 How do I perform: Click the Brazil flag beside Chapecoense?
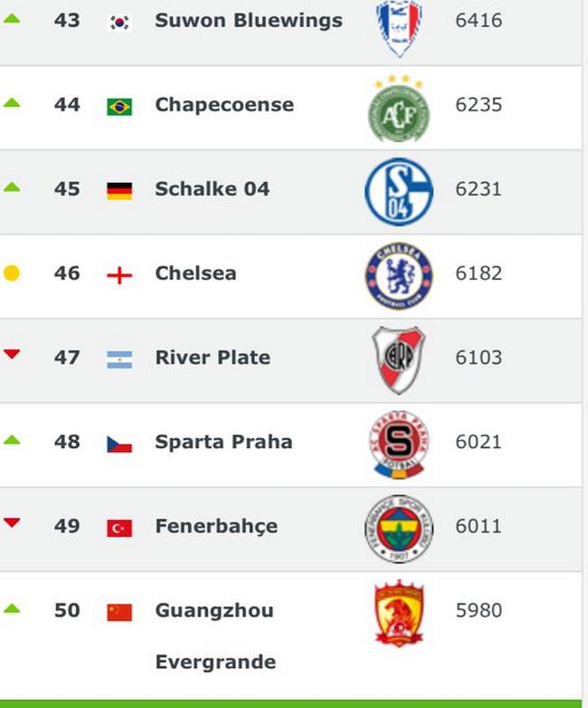click(x=119, y=107)
